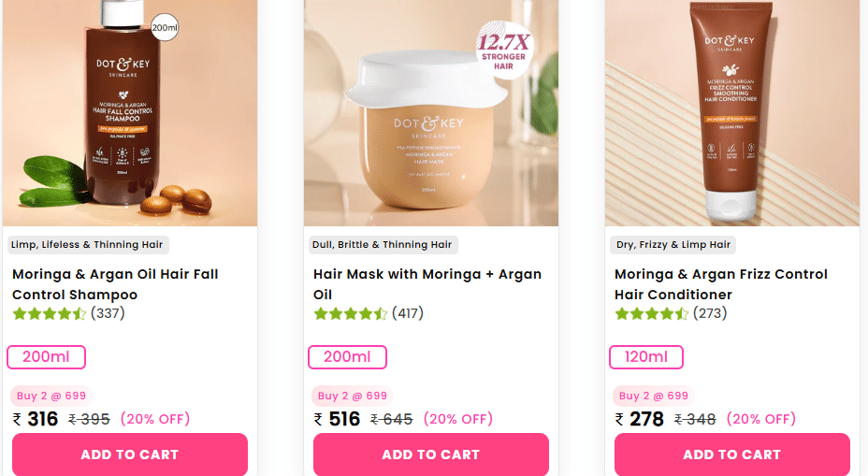Click the 12.7X Stronger Hair badge
This screenshot has height=476, width=868.
click(503, 50)
